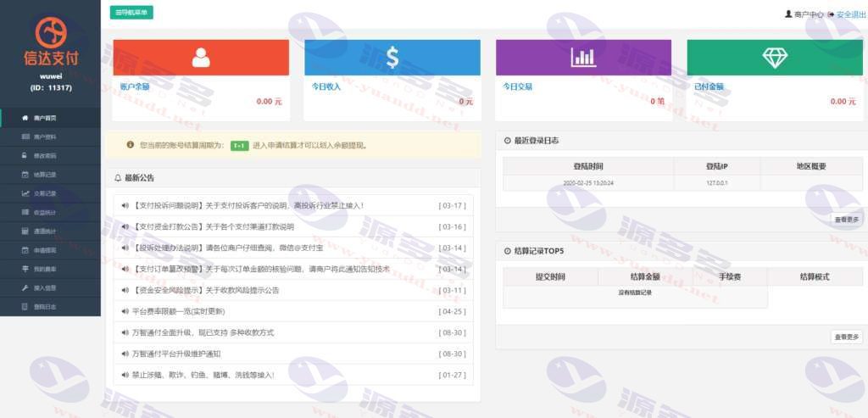Click the info icon in settlement notice
This screenshot has height=418, width=868.
[x=130, y=145]
